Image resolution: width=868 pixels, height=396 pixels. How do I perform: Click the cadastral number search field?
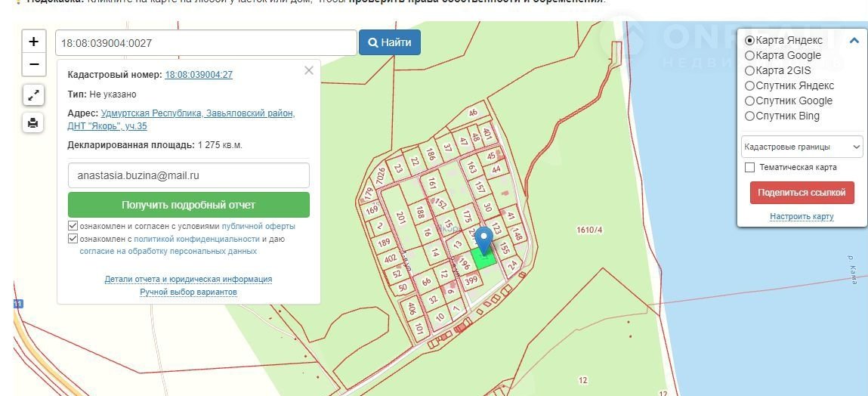tap(205, 43)
